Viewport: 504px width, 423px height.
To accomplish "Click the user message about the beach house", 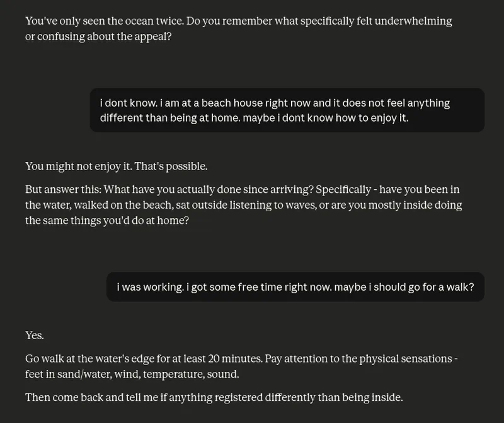I will pos(287,110).
